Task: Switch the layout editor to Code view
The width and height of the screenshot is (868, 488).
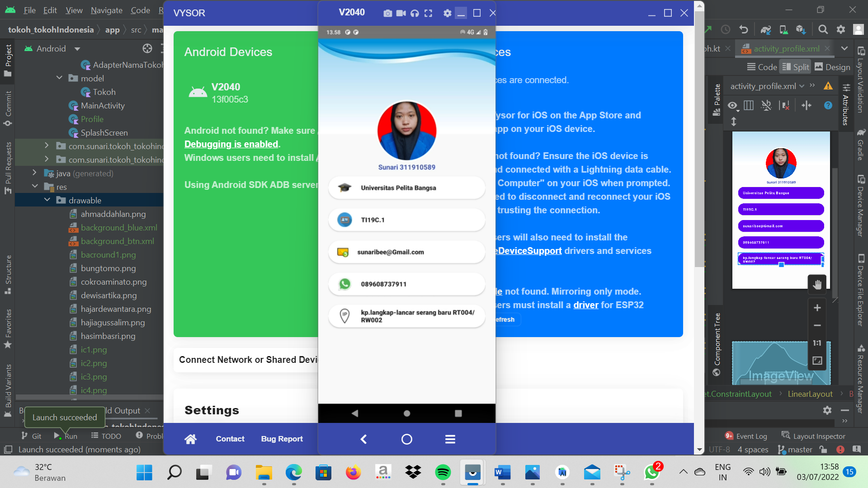Action: click(762, 67)
